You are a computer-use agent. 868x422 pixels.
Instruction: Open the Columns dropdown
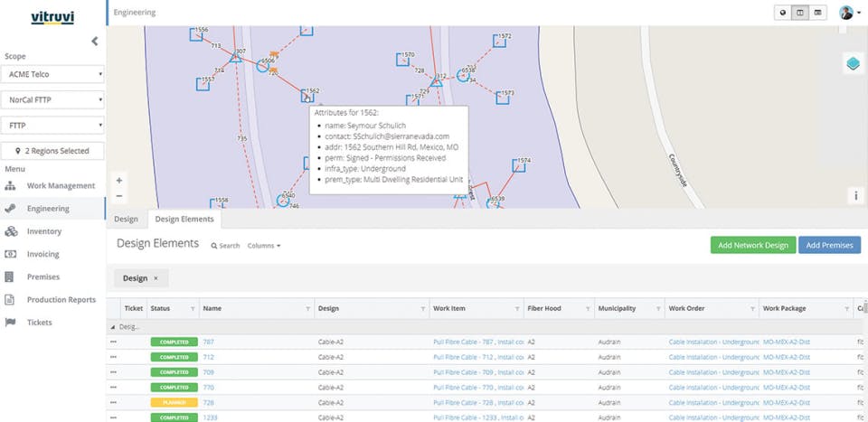coord(263,246)
